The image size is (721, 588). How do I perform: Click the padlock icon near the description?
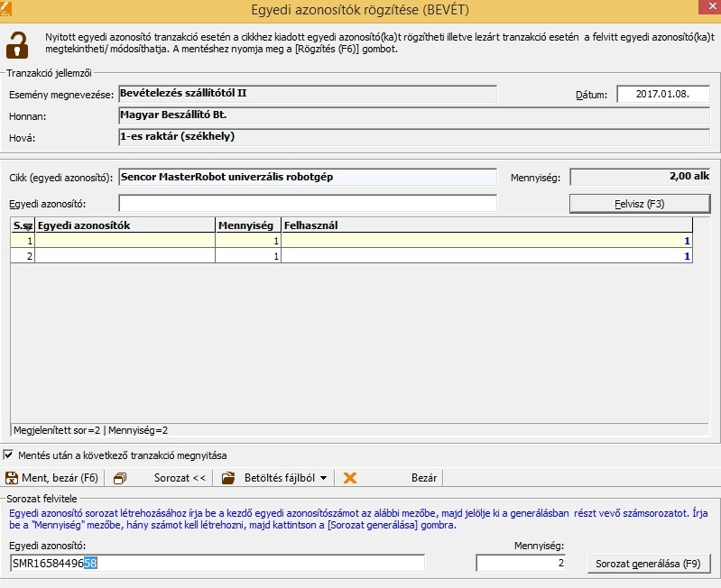pos(18,43)
